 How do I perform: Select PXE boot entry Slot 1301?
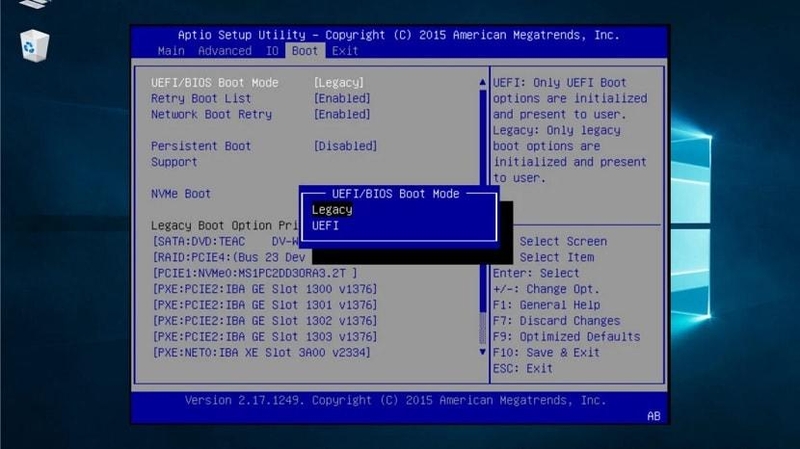point(265,305)
